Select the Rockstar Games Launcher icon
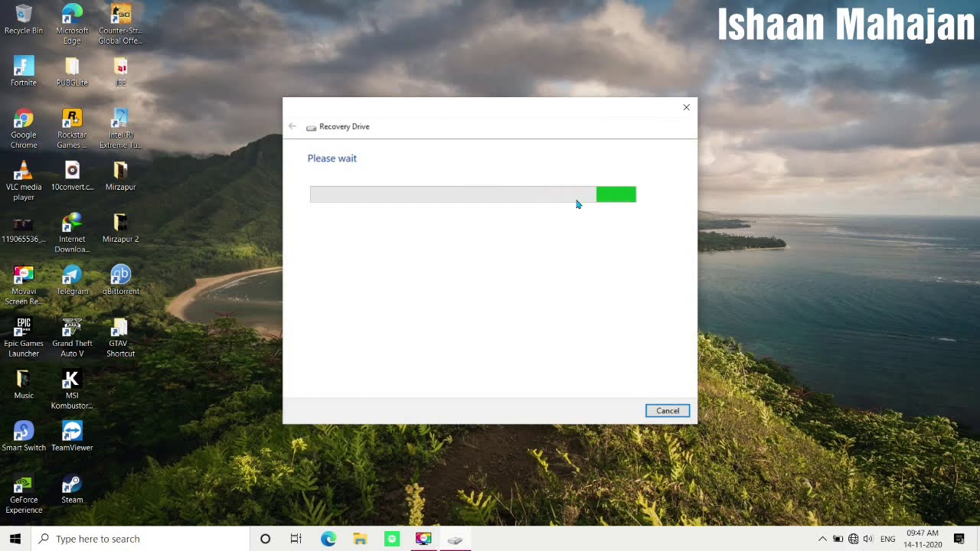Image resolution: width=980 pixels, height=551 pixels. pos(72,129)
